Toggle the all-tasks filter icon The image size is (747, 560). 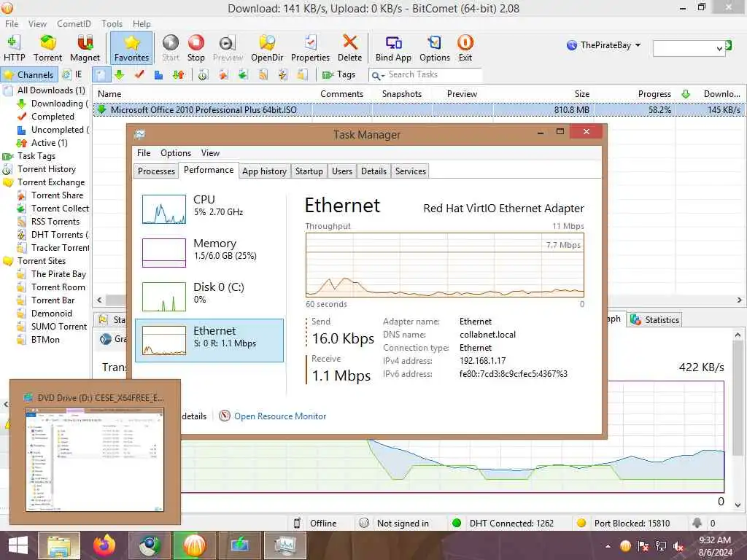(x=101, y=75)
